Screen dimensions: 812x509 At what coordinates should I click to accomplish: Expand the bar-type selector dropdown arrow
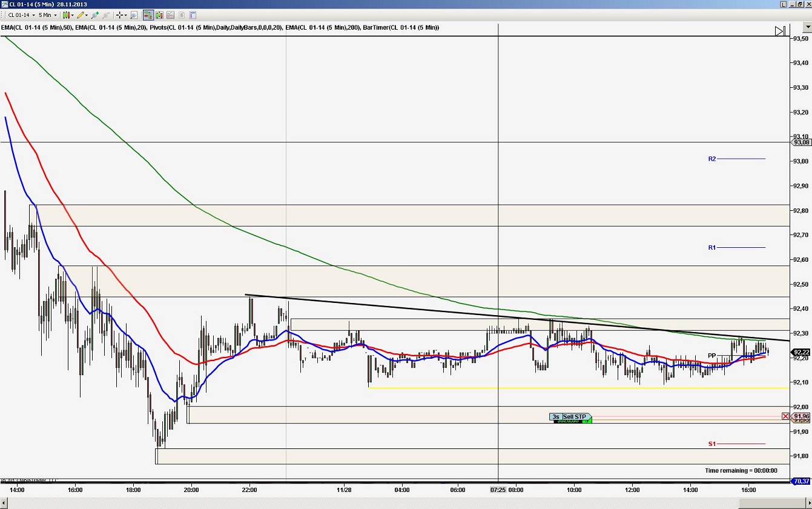tap(71, 15)
